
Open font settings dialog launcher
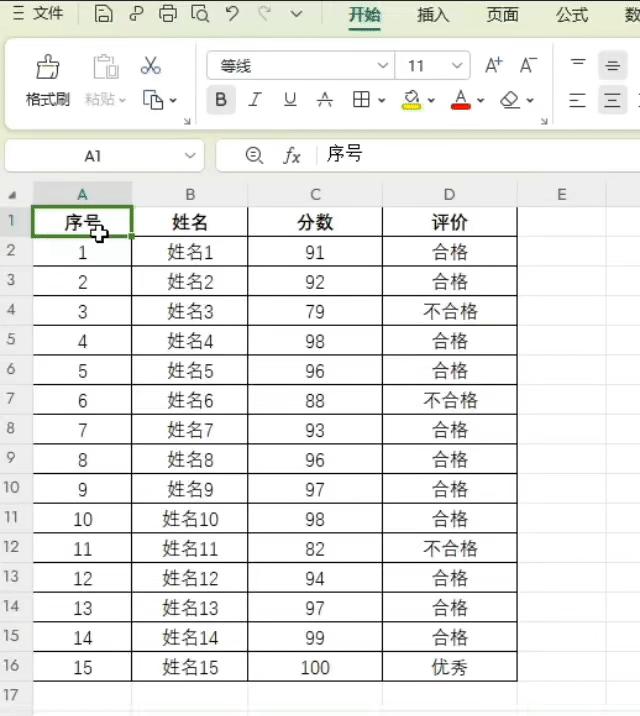(544, 121)
